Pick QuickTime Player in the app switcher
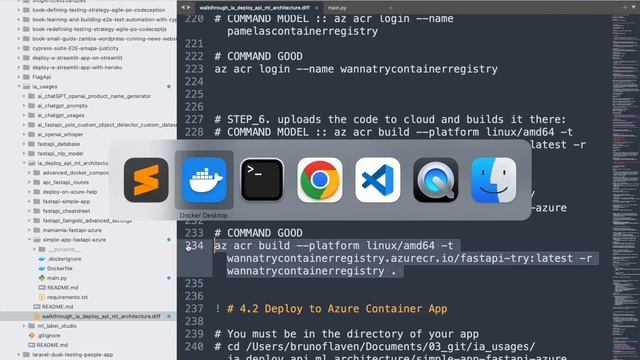This screenshot has height=360, width=640. (436, 180)
